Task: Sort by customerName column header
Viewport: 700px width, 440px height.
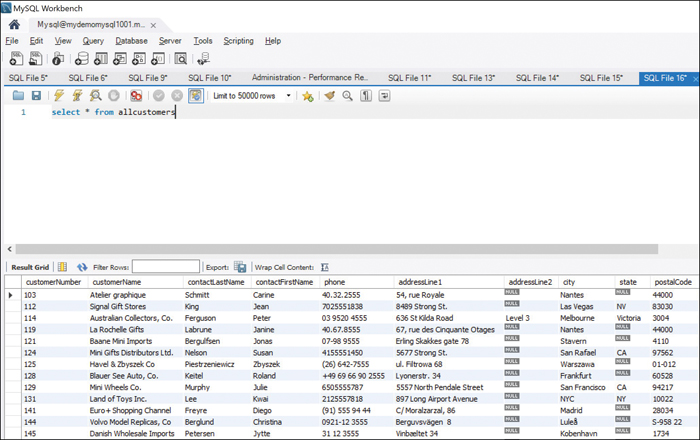Action: 117,282
